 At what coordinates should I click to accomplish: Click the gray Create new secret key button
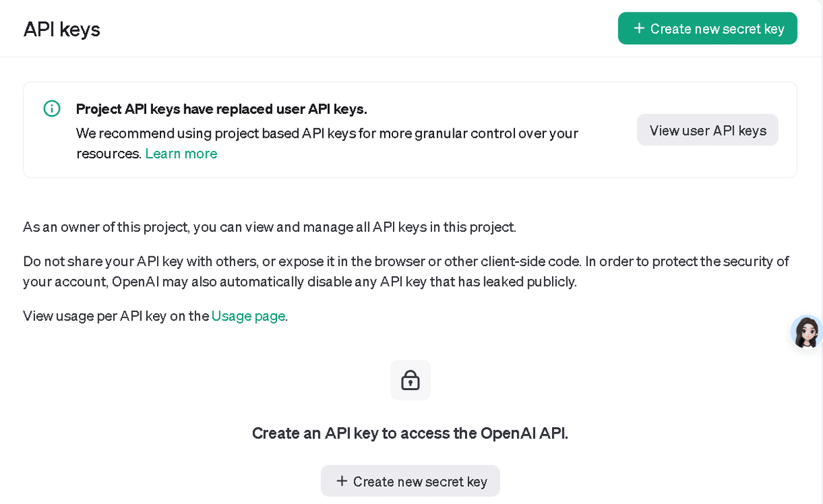tap(410, 481)
